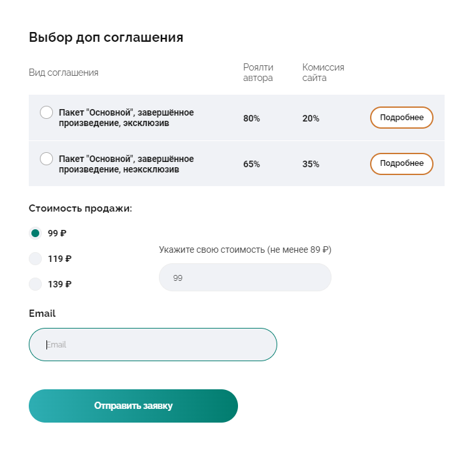Viewport: 476px width, 452px height.
Task: Click the "Роялти автора" column header
Action: (258, 73)
